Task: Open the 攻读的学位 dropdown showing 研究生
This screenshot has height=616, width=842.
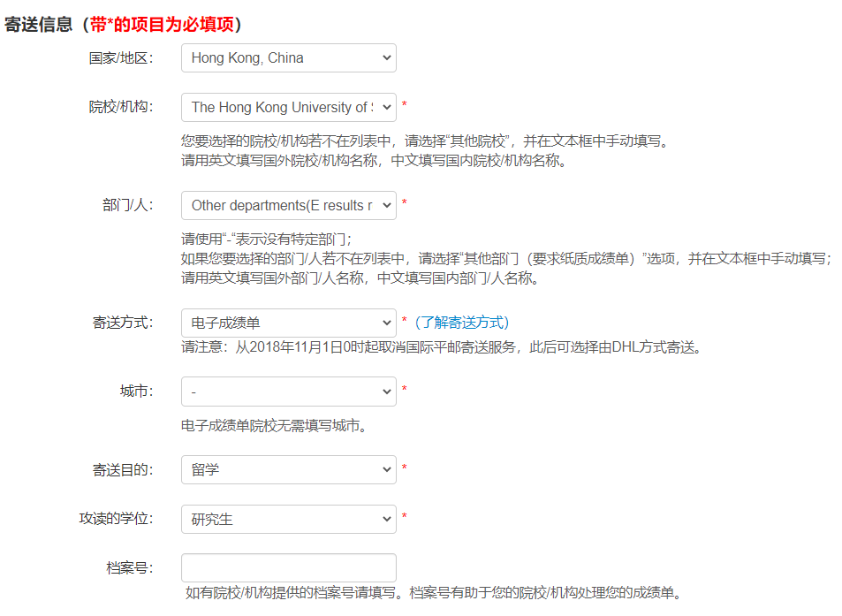Action: (x=288, y=520)
